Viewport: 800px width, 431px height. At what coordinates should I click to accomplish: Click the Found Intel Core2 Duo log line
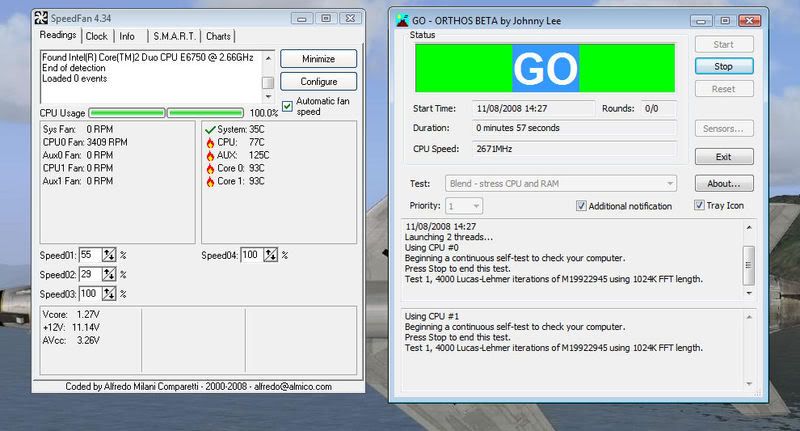pyautogui.click(x=148, y=57)
